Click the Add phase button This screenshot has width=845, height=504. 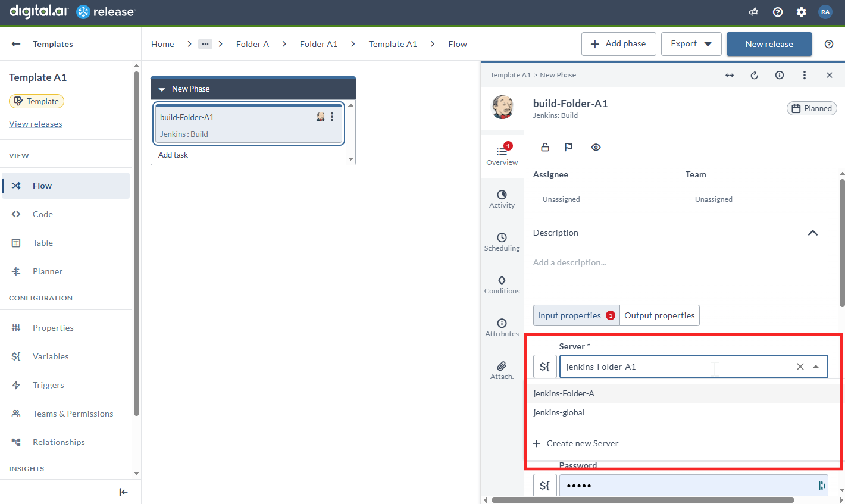(x=619, y=44)
